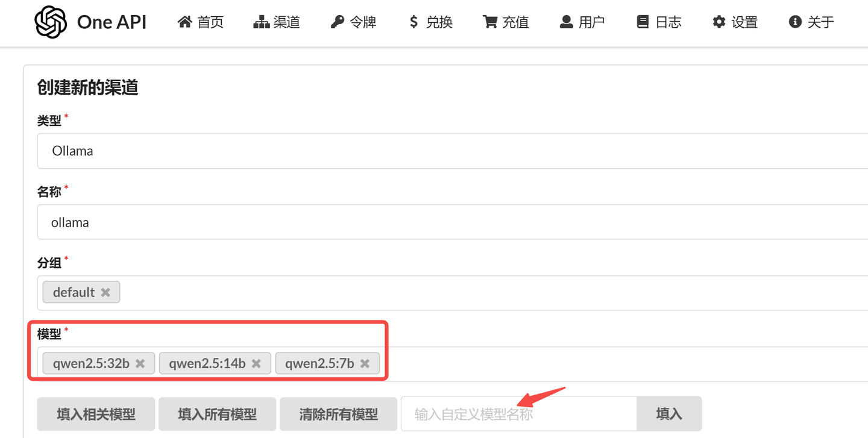Open the 分组 group selector
This screenshot has height=438, width=868.
click(422, 292)
